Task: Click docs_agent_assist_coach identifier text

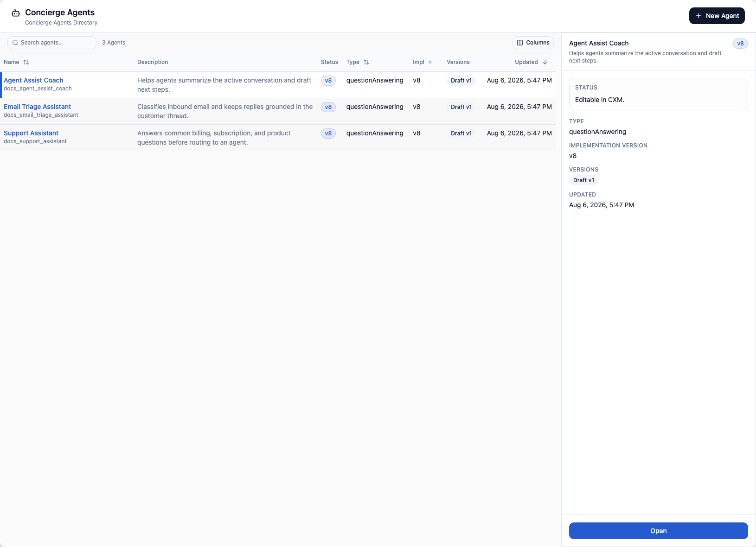Action: point(38,89)
